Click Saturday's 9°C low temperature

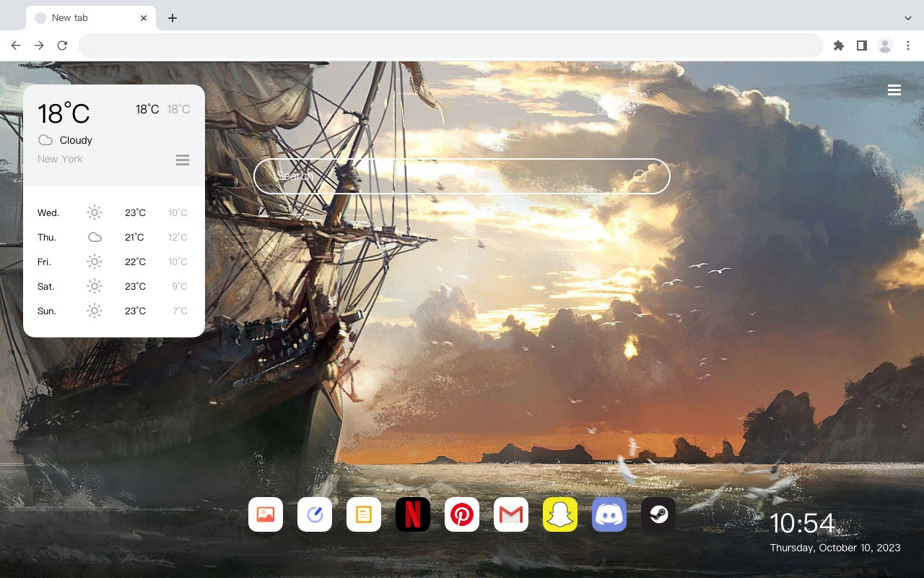[180, 286]
